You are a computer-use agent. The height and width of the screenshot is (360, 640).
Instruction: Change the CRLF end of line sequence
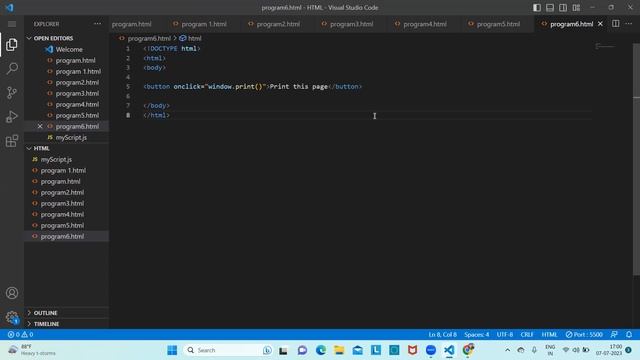point(527,334)
